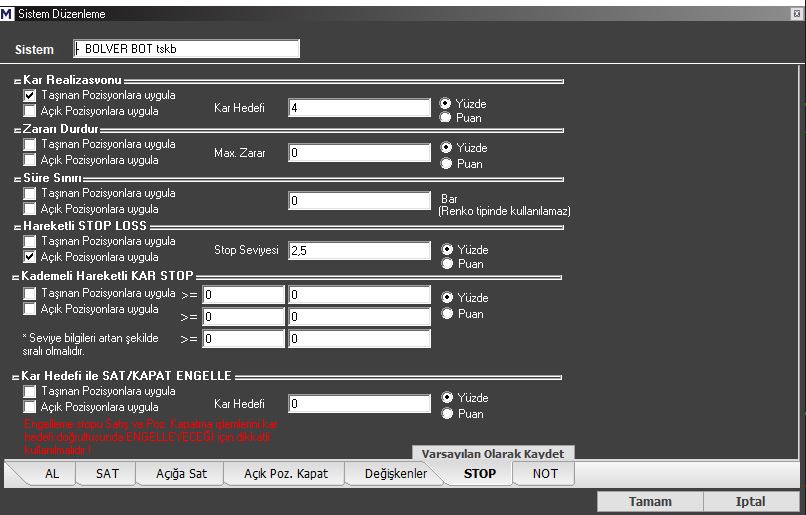The image size is (806, 515).
Task: Click Varsayılan Olarak Kaydet button
Action: coord(493,453)
